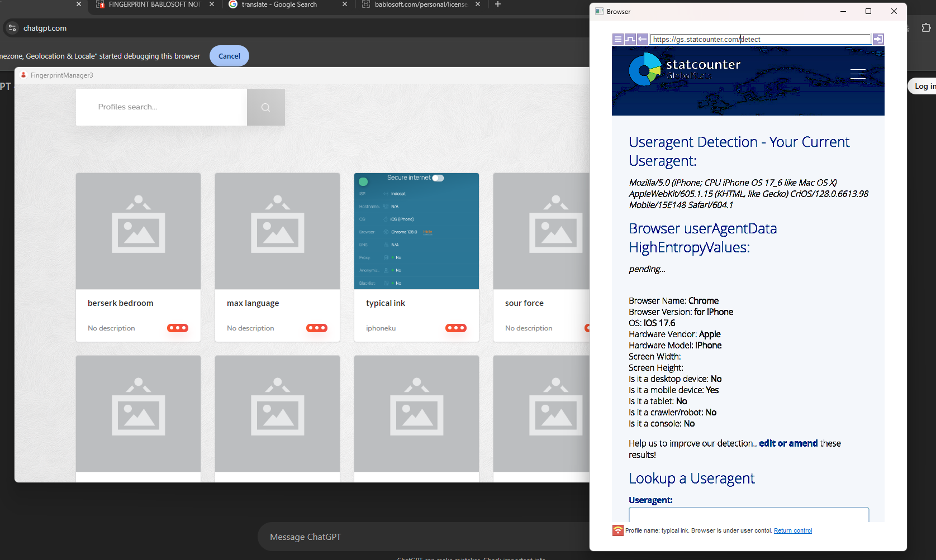The image size is (936, 560).
Task: Toggle the Secure internet switch
Action: 438,178
